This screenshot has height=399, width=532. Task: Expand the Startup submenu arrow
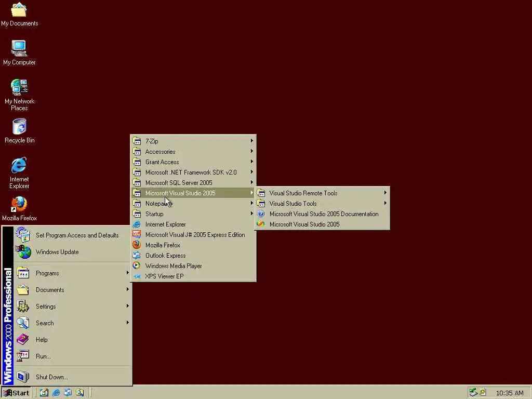[252, 214]
